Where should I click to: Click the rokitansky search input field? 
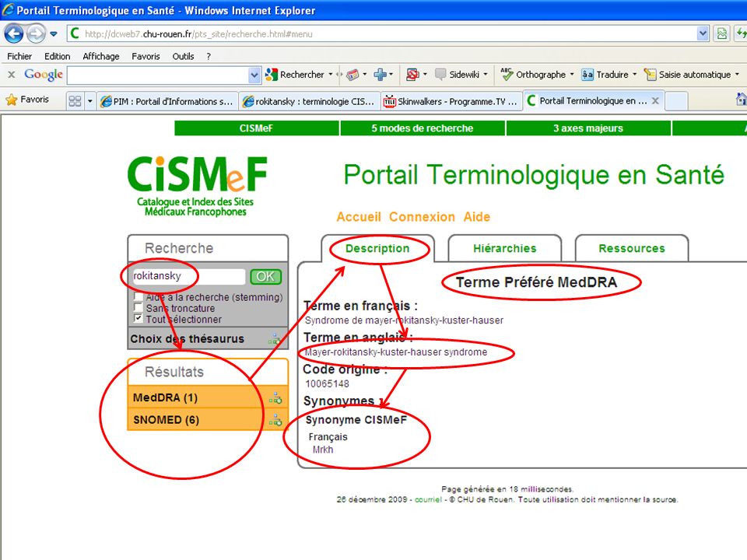[189, 276]
